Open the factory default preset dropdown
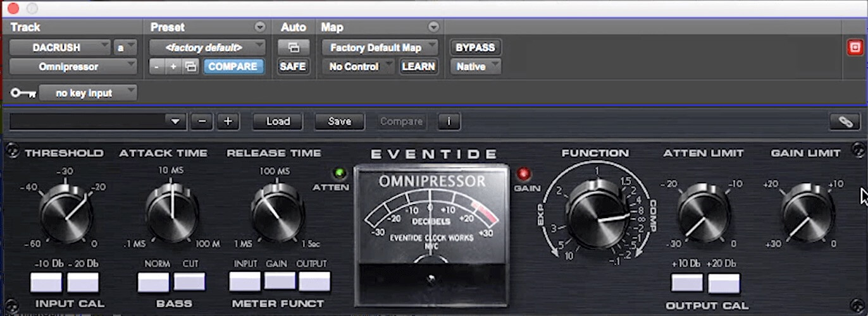 pos(208,47)
